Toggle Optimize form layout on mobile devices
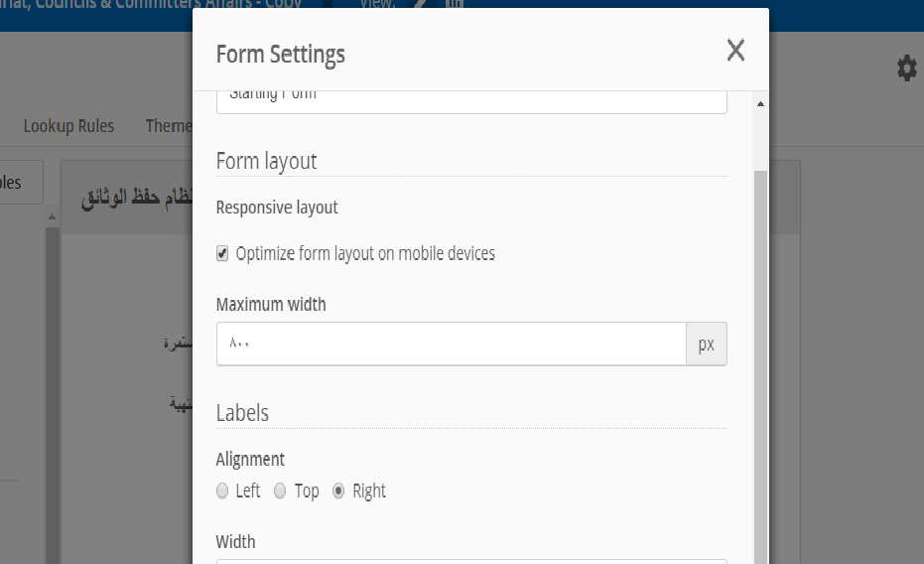The image size is (924, 564). click(222, 253)
